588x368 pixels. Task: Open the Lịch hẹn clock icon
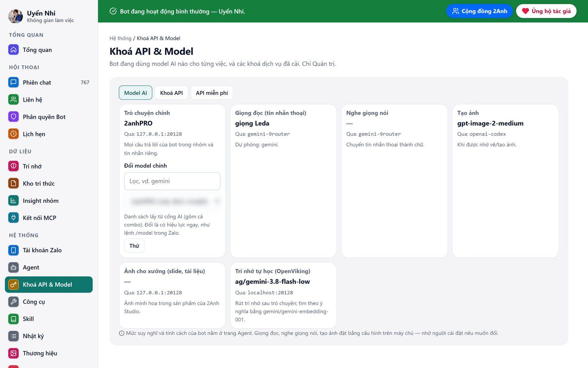pos(14,134)
